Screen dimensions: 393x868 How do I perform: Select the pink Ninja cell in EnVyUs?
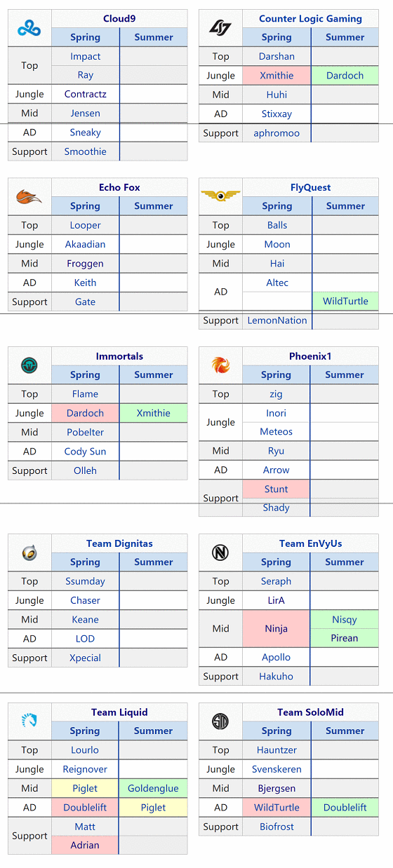pos(277,629)
